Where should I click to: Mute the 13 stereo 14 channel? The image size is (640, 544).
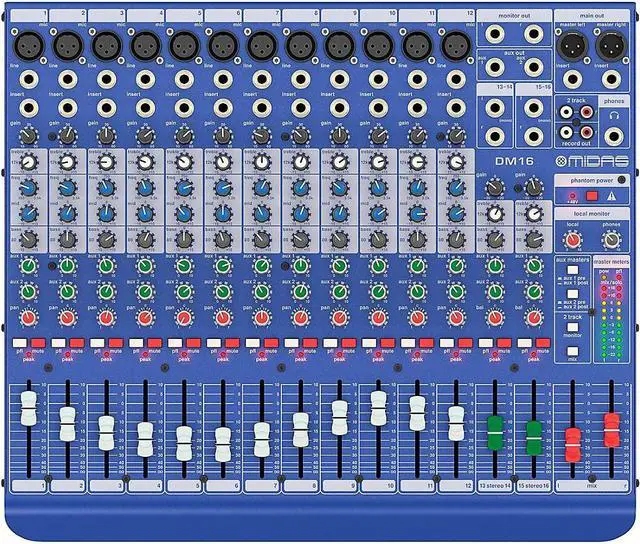(x=504, y=343)
